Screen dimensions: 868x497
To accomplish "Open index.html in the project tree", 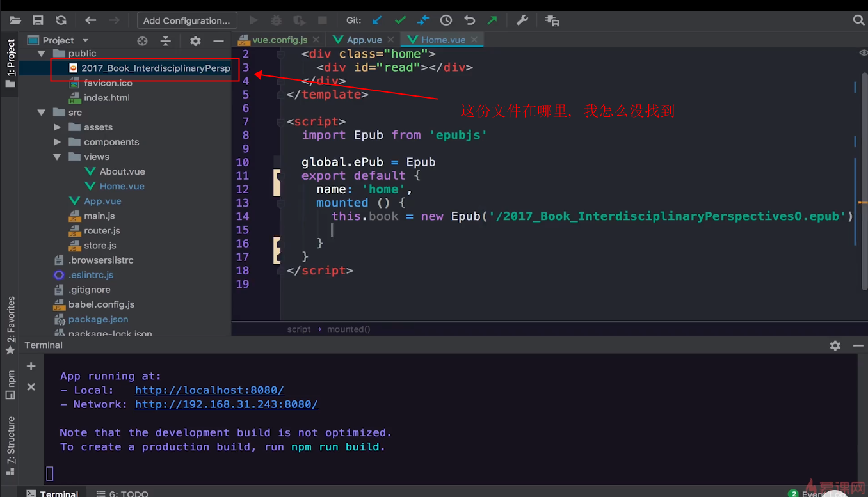I will (106, 98).
